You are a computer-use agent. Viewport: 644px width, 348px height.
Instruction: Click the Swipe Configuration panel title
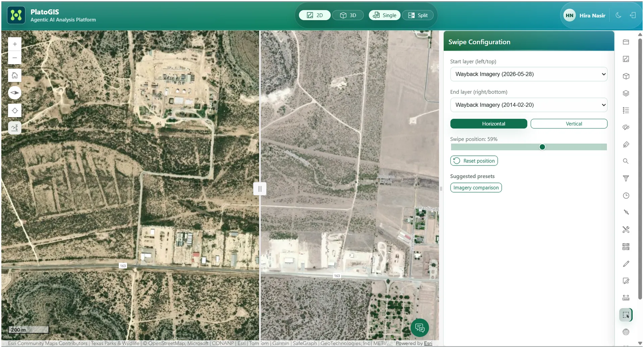coord(479,42)
